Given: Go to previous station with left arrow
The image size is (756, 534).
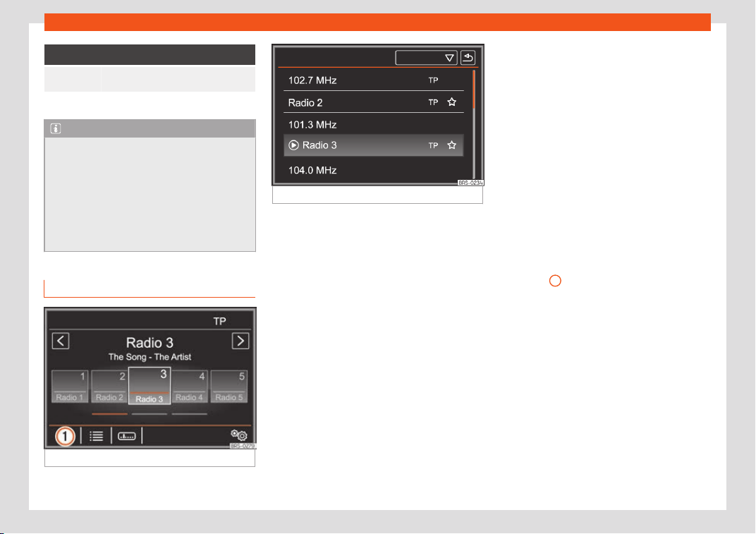Looking at the screenshot, I should click(61, 341).
